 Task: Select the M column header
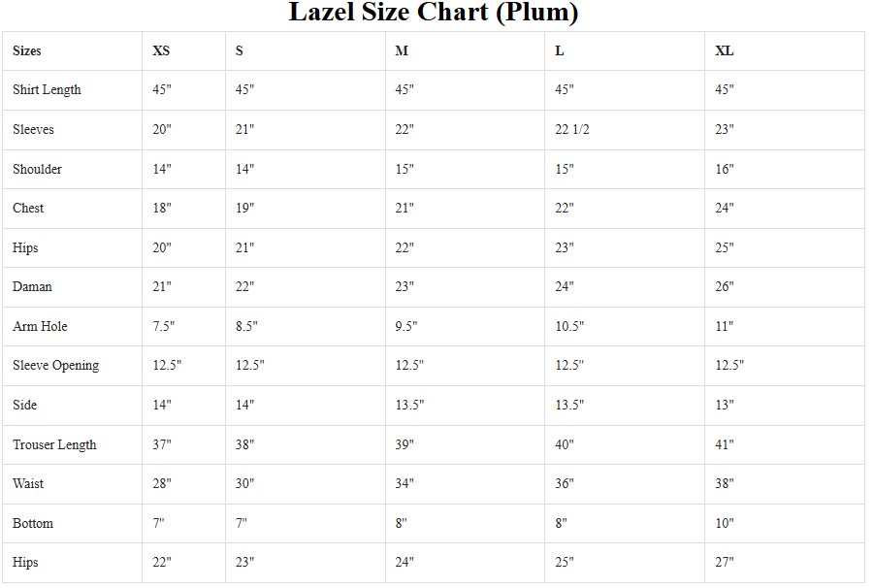(x=402, y=51)
